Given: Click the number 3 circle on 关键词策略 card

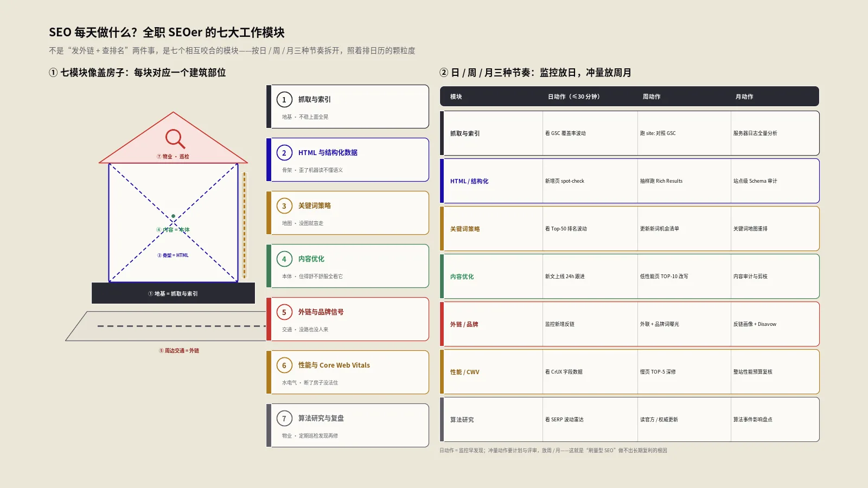Looking at the screenshot, I should (x=284, y=206).
